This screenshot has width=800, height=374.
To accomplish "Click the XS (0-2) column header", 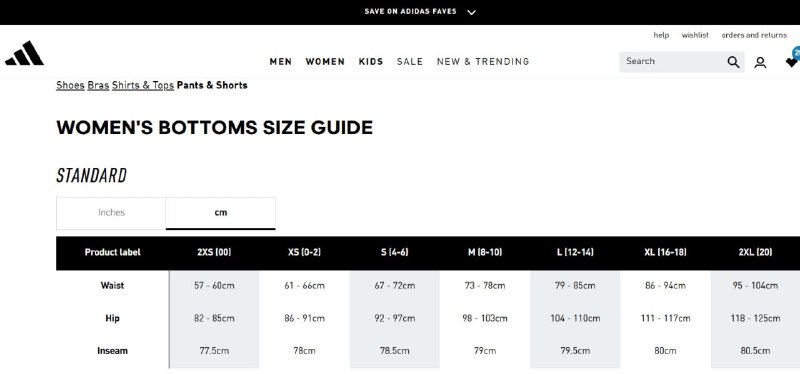I will (304, 253).
